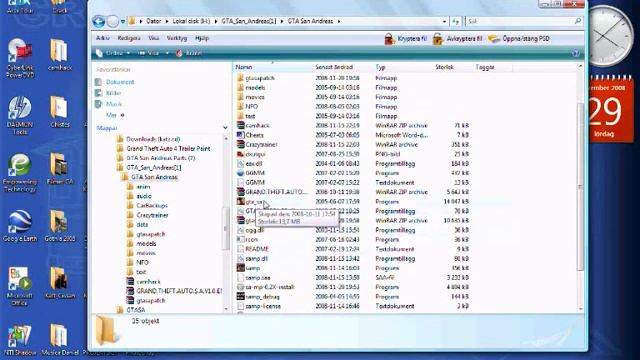Image resolution: width=640 pixels, height=360 pixels.
Task: Open the Redigera menu
Action: pyautogui.click(x=129, y=38)
